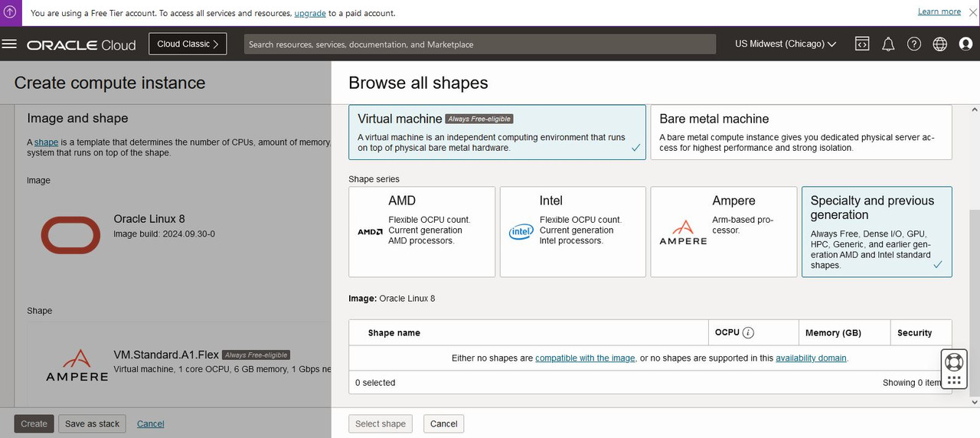980x438 pixels.
Task: Choose the Ampere shape series
Action: click(724, 231)
